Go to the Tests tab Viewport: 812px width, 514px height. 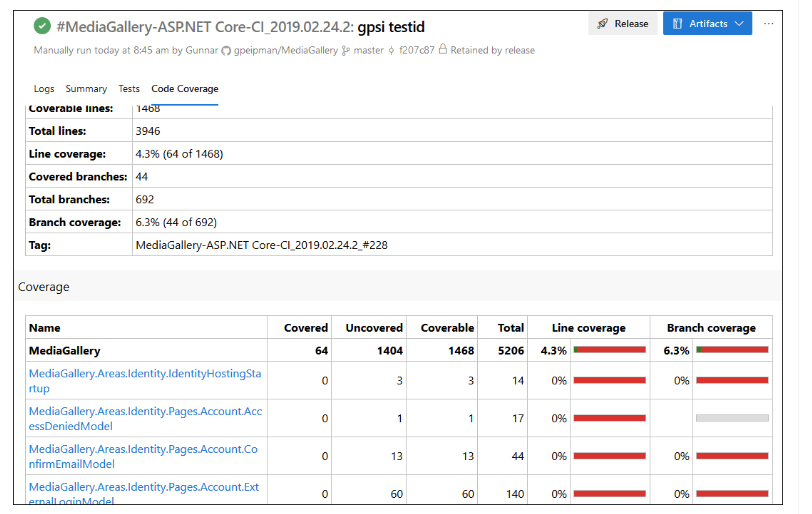(129, 89)
